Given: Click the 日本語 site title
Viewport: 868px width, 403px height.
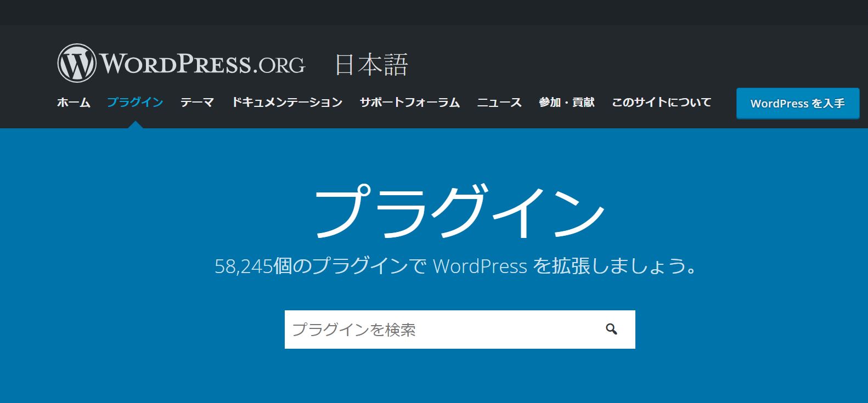Looking at the screenshot, I should coord(371,65).
